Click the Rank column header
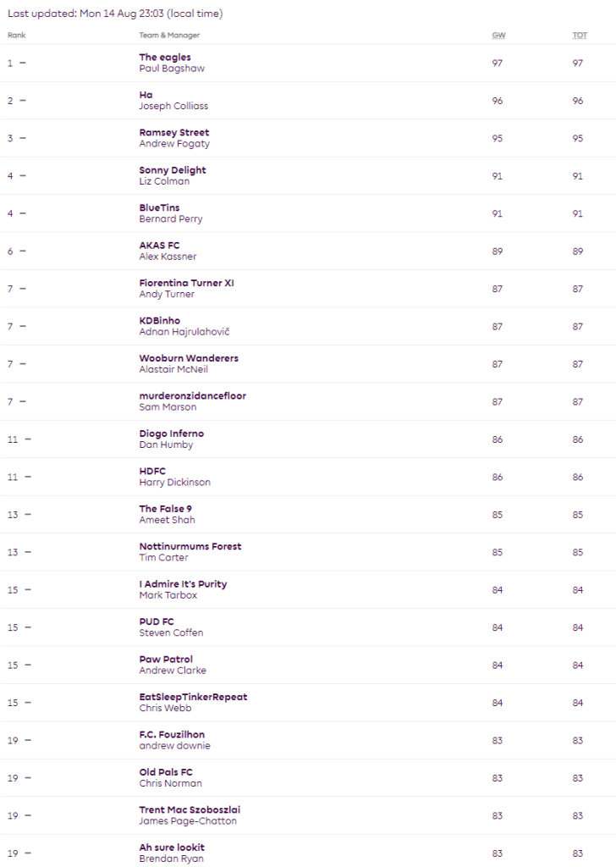The image size is (616, 867). tap(16, 35)
